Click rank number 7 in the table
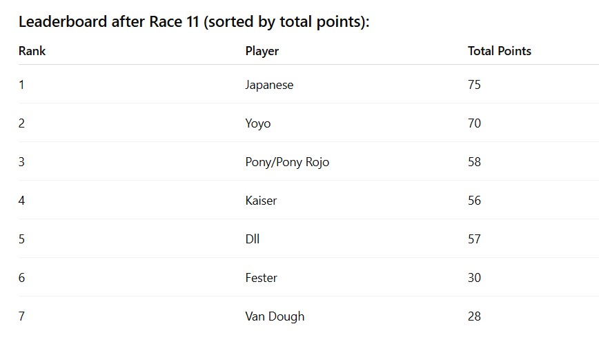The width and height of the screenshot is (599, 364). click(x=21, y=316)
